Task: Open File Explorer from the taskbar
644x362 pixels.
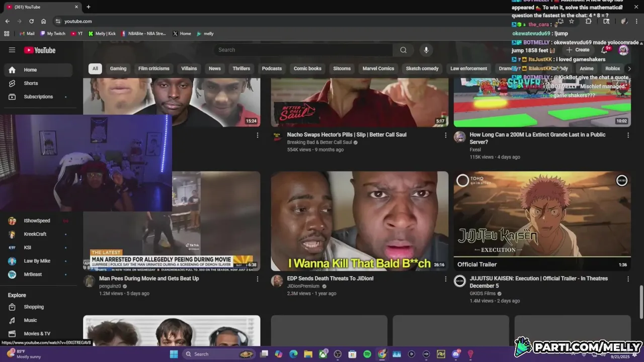Action: click(x=308, y=354)
